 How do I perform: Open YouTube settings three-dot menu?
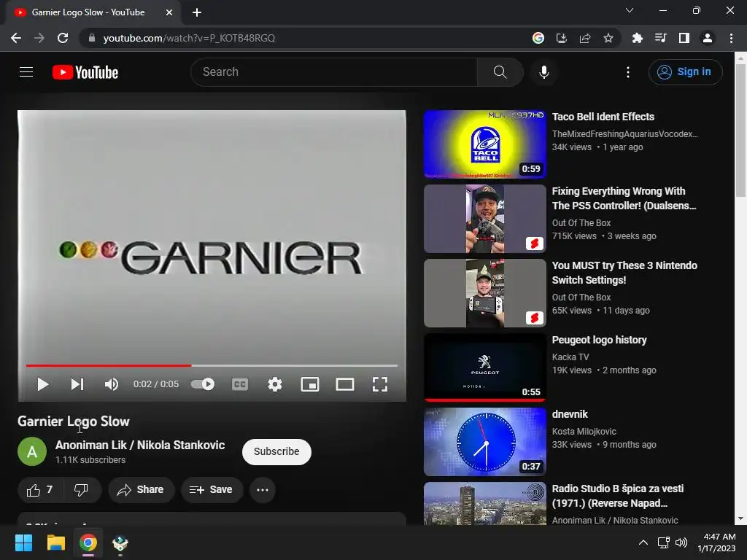click(x=627, y=72)
